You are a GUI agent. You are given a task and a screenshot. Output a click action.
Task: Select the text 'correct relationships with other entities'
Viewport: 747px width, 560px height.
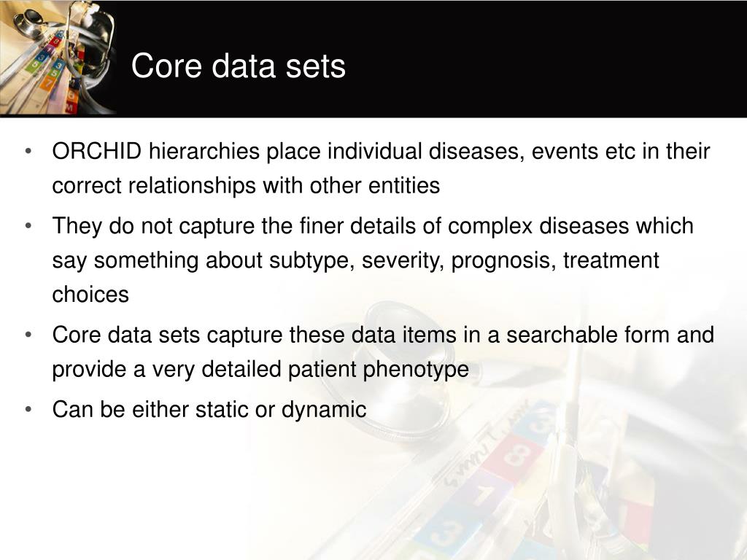pos(246,186)
